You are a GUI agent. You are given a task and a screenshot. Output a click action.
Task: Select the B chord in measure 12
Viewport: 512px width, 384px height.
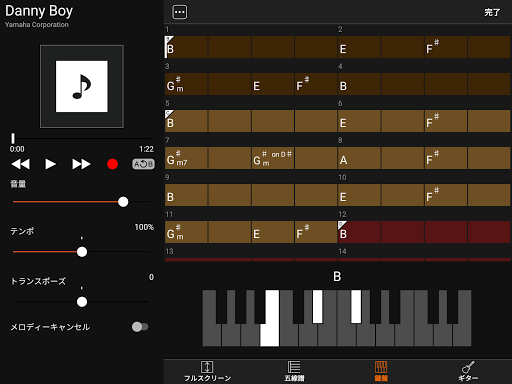coord(359,232)
